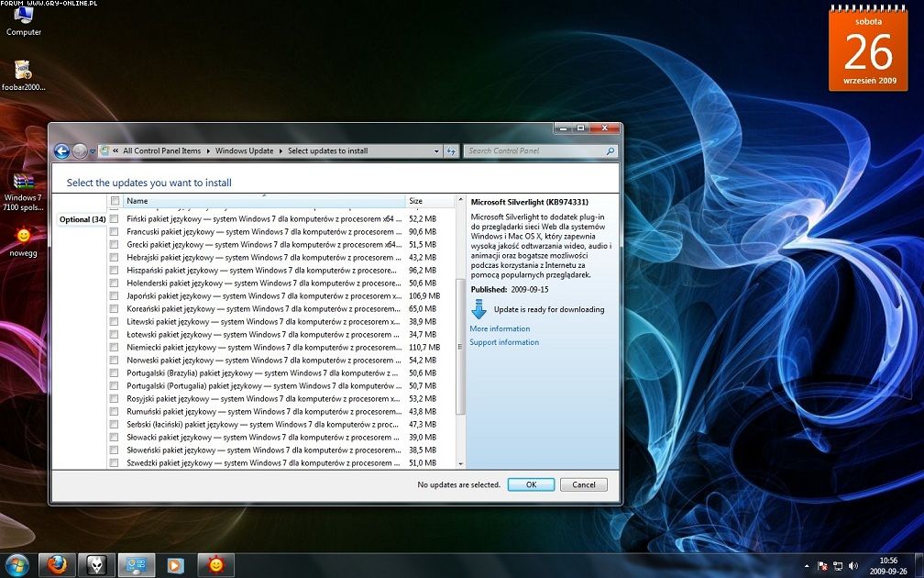Image resolution: width=924 pixels, height=578 pixels.
Task: Select the Rumuński pakiet językowy row text
Action: (x=264, y=412)
